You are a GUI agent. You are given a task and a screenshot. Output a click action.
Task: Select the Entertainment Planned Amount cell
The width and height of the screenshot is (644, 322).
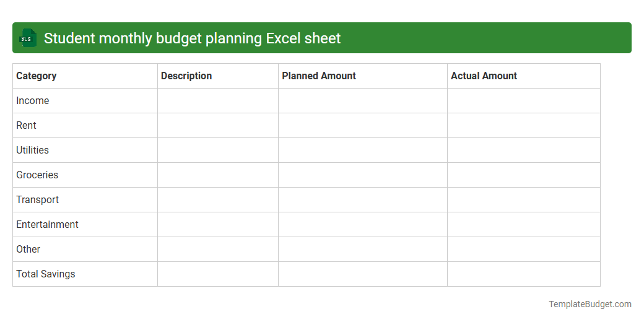coord(363,225)
